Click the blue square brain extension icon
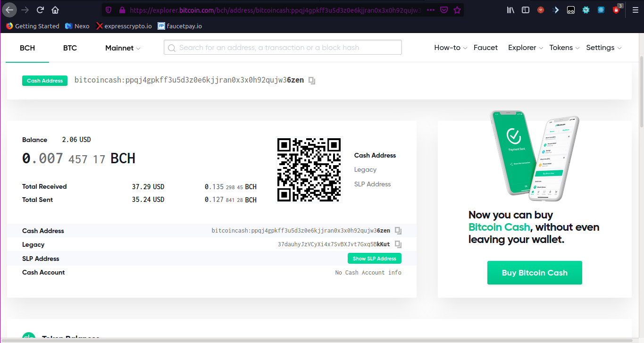Image resolution: width=644 pixels, height=343 pixels. (601, 10)
